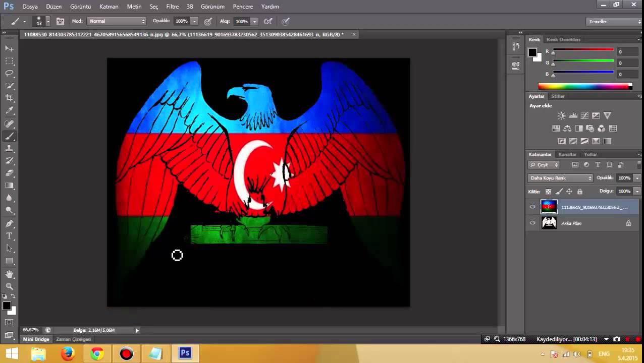Select the Lasso tool
Image resolution: width=644 pixels, height=363 pixels.
(9, 74)
